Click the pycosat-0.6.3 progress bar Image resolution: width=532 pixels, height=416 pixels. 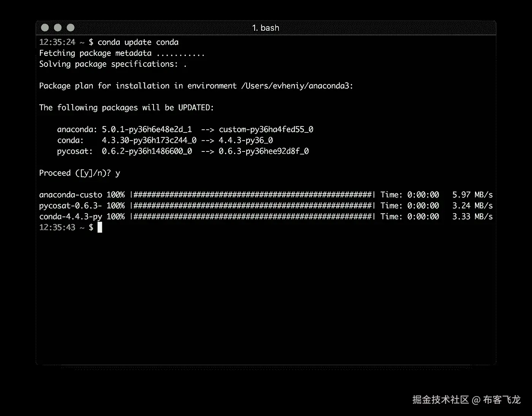pyautogui.click(x=253, y=206)
